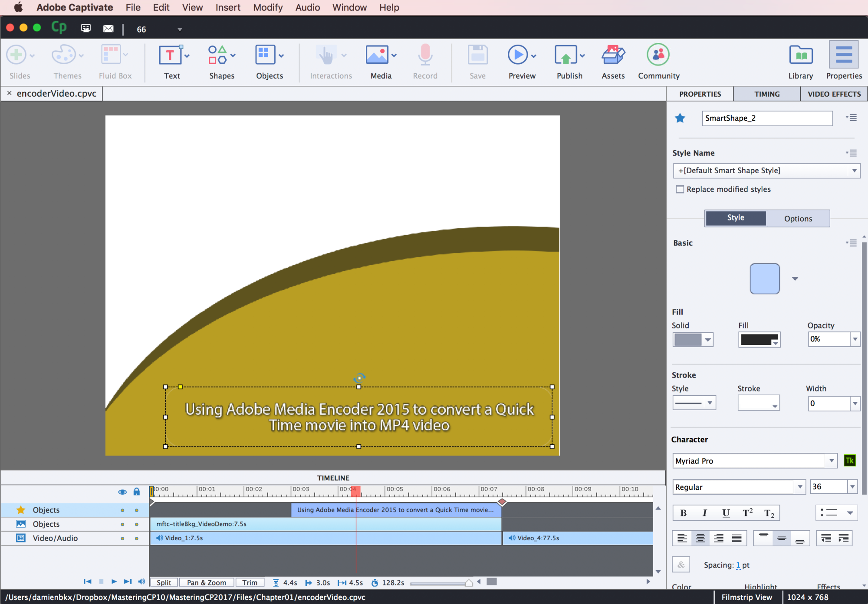The width and height of the screenshot is (868, 604).
Task: Check Replace modified styles
Action: click(680, 189)
